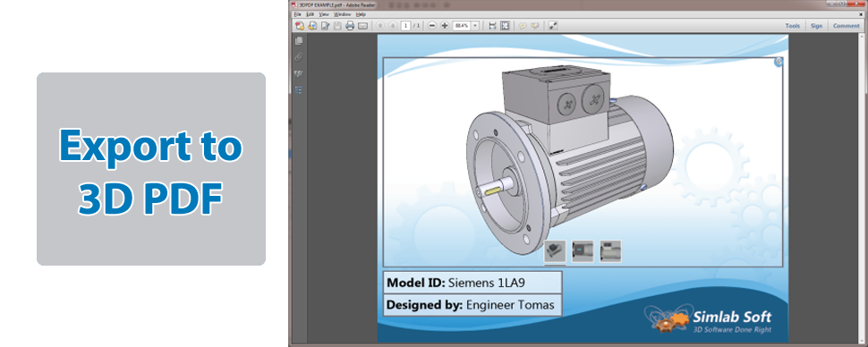The height and width of the screenshot is (347, 868).
Task: Open the Tools pane
Action: coord(793,26)
